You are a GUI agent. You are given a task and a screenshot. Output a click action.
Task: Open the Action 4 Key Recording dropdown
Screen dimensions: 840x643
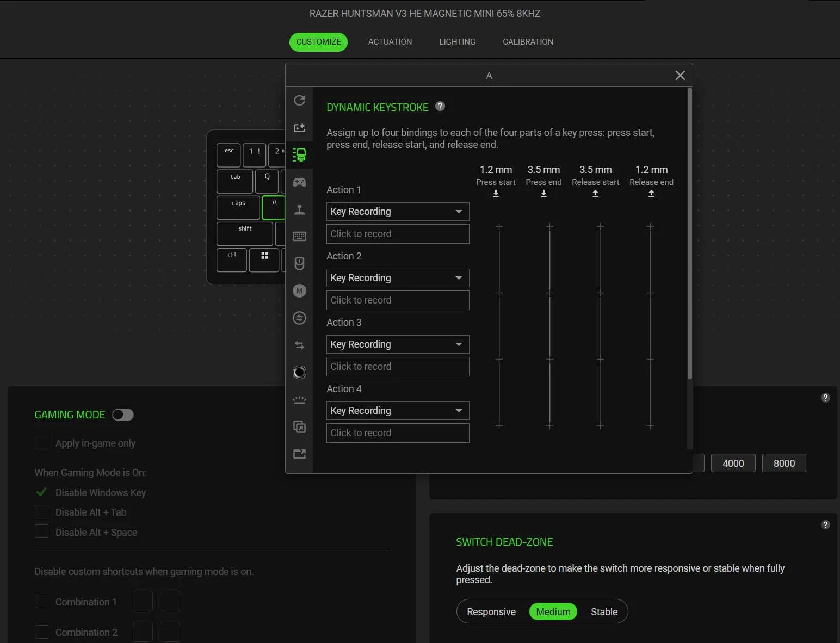(x=398, y=411)
